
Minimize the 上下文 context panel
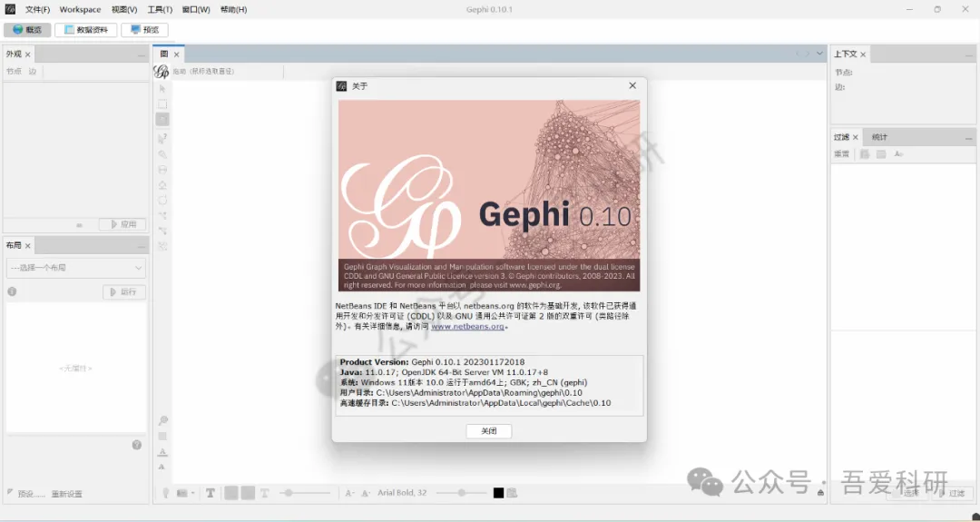969,56
